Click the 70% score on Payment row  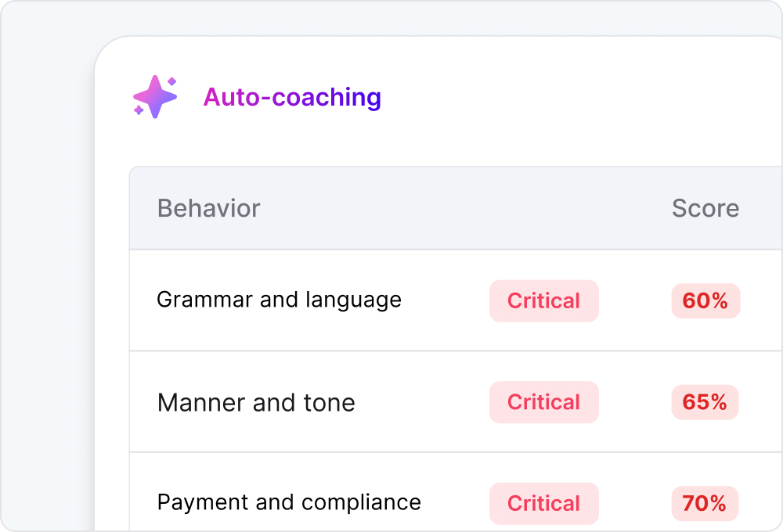[705, 504]
